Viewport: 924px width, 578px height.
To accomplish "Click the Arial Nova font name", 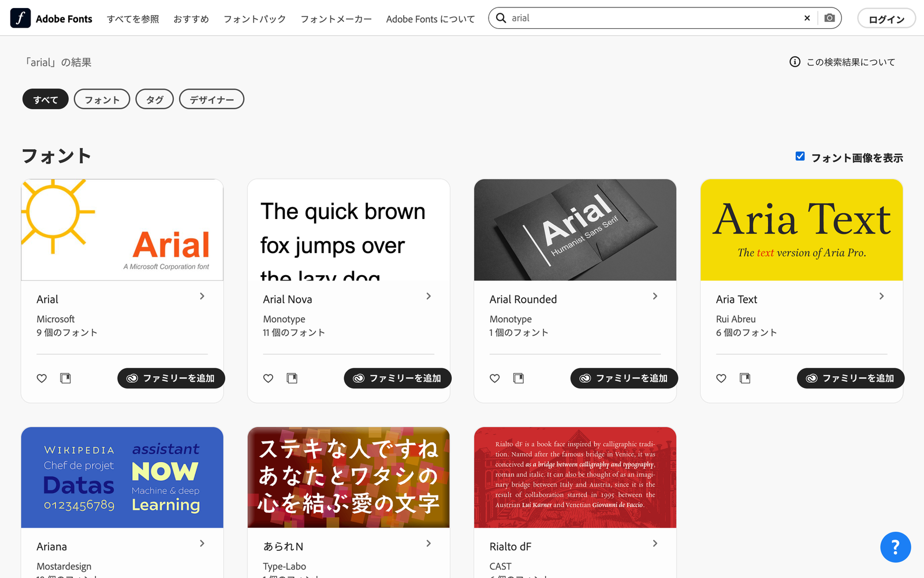I will [x=288, y=299].
